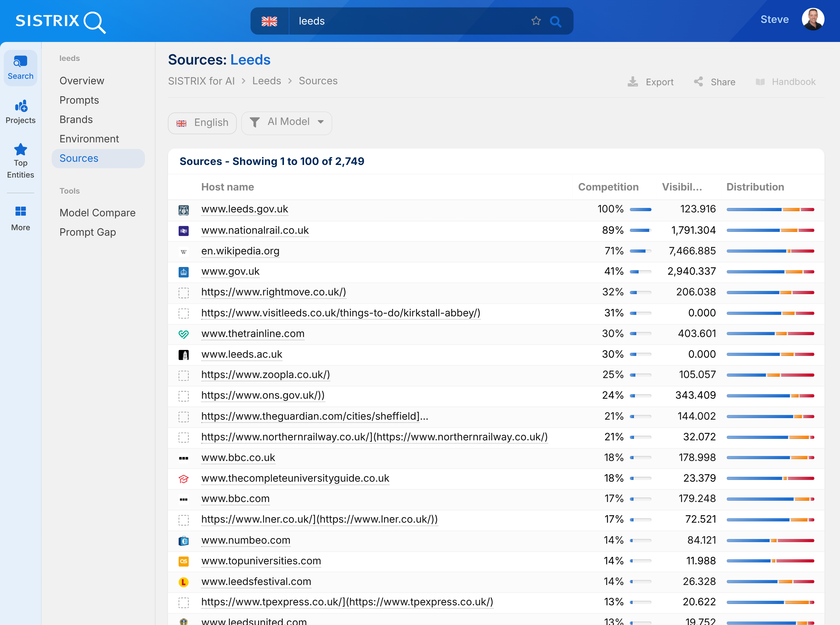Screen dimensions: 840x625
Task: Sort by Visibility column header
Action: coord(682,187)
